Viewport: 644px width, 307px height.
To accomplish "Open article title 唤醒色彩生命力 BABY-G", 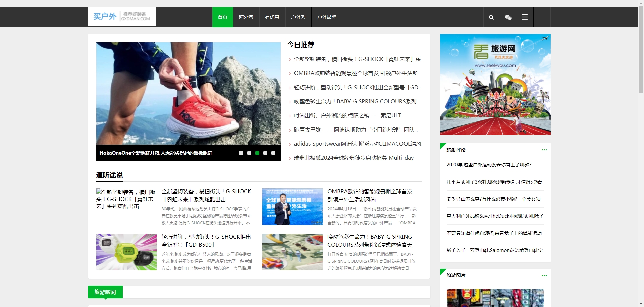I will point(370,241).
